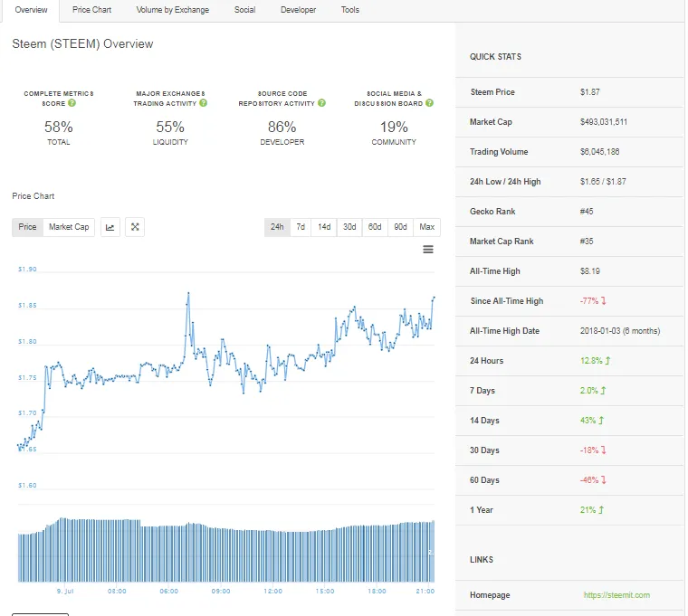The image size is (688, 616).
Task: Click the Market Cap Rank #35 value
Action: pyautogui.click(x=587, y=242)
